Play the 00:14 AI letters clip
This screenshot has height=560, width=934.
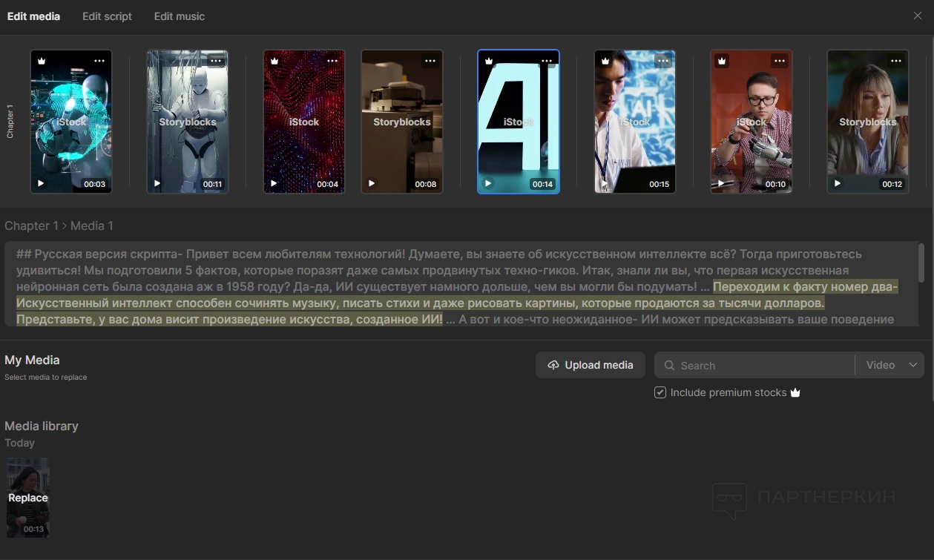click(x=487, y=183)
